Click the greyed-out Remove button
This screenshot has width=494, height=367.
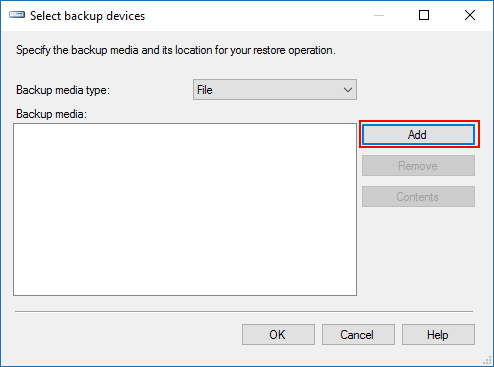coord(418,166)
